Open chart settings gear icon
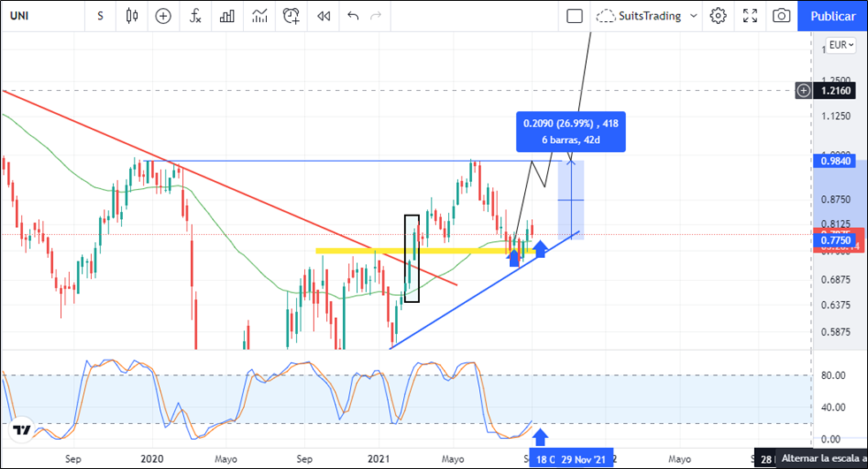This screenshot has width=868, height=469. [718, 16]
